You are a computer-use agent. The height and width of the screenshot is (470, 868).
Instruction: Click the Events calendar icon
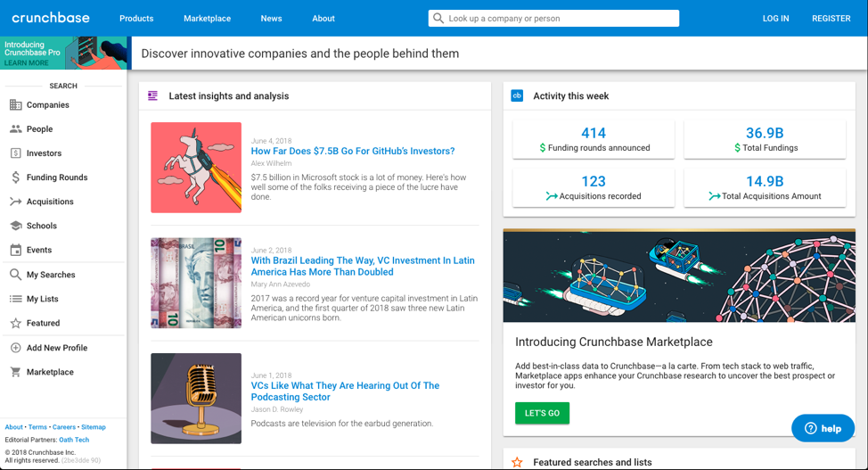pyautogui.click(x=15, y=250)
